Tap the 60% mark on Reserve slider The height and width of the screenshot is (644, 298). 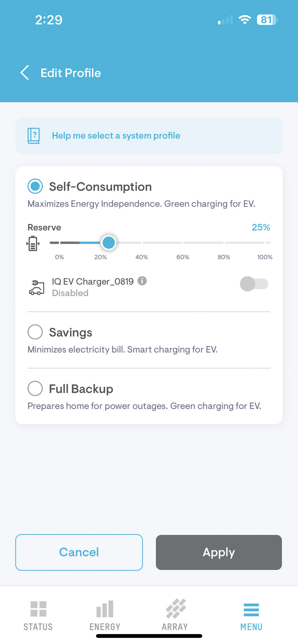coord(183,242)
